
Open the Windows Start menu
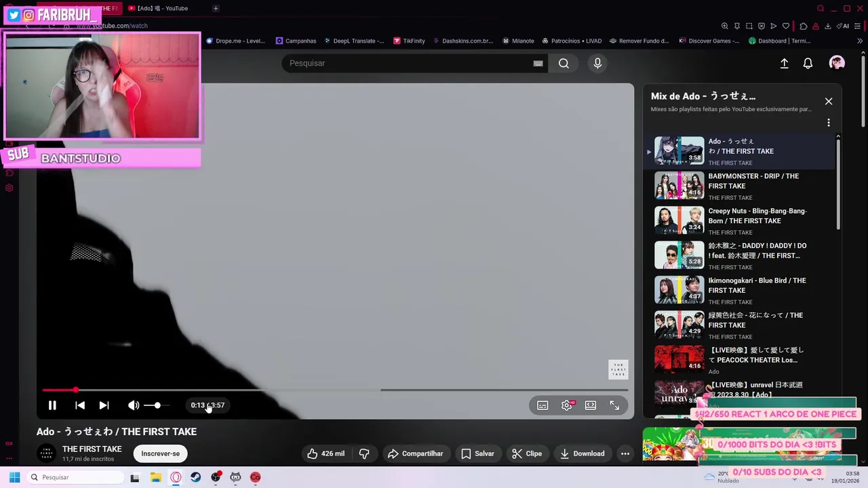tap(14, 477)
